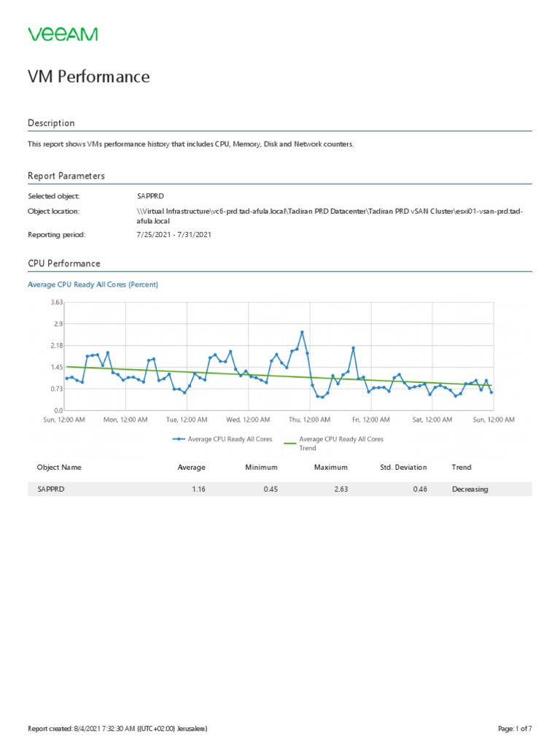The image size is (560, 747).
Task: Select the Description section heading
Action: [51, 123]
